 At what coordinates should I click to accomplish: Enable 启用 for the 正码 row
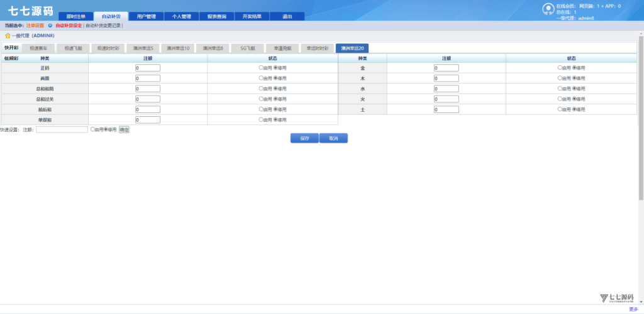(261, 67)
